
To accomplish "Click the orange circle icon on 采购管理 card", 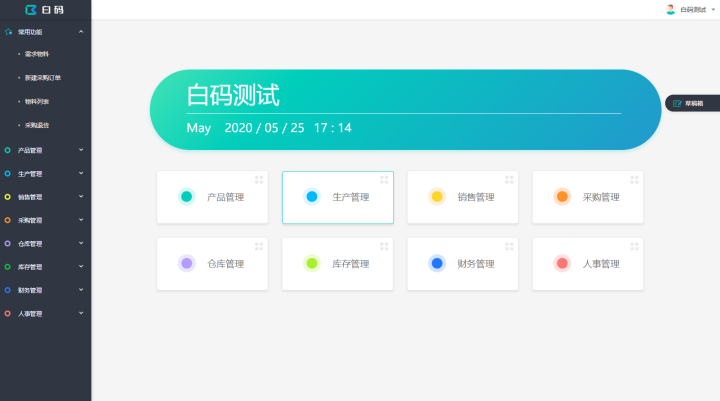I will click(562, 197).
